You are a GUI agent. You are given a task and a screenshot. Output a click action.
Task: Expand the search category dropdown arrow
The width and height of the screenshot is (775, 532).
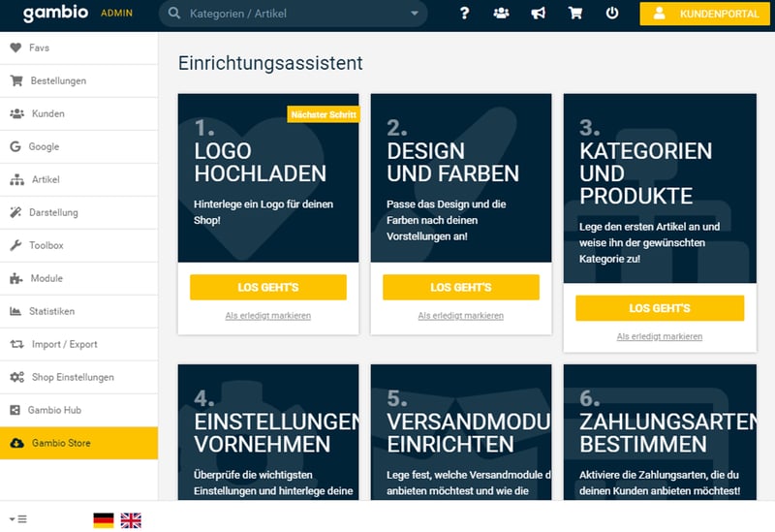click(x=415, y=14)
